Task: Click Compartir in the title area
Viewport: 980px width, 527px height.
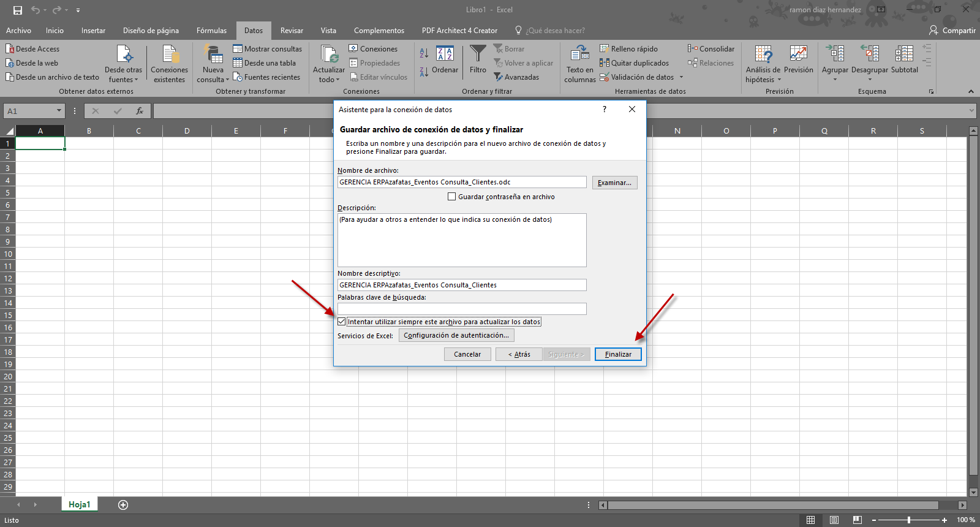Action: (x=952, y=31)
